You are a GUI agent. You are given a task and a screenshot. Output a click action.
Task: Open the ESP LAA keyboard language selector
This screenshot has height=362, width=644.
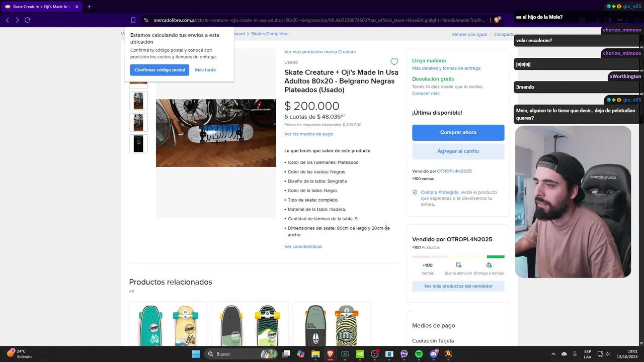coord(588,354)
